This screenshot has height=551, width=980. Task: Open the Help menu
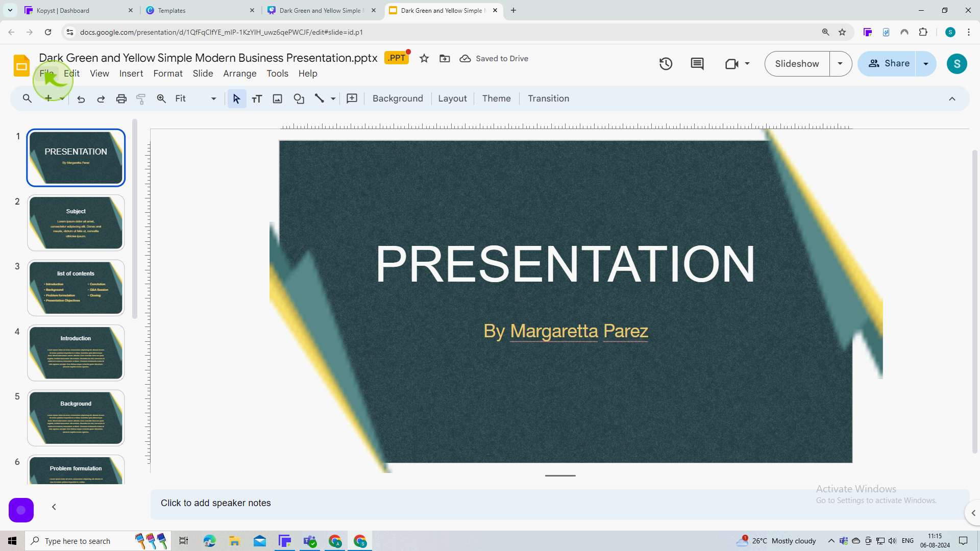[x=308, y=73]
